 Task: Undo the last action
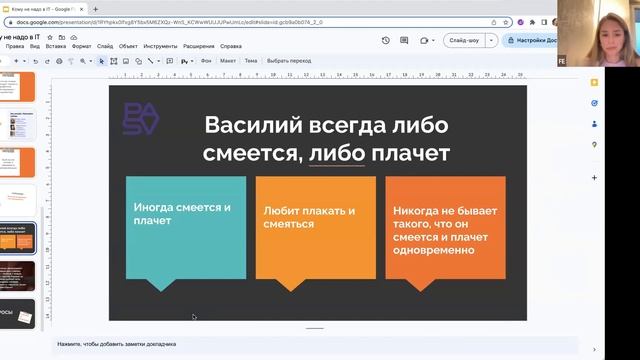pyautogui.click(x=36, y=61)
